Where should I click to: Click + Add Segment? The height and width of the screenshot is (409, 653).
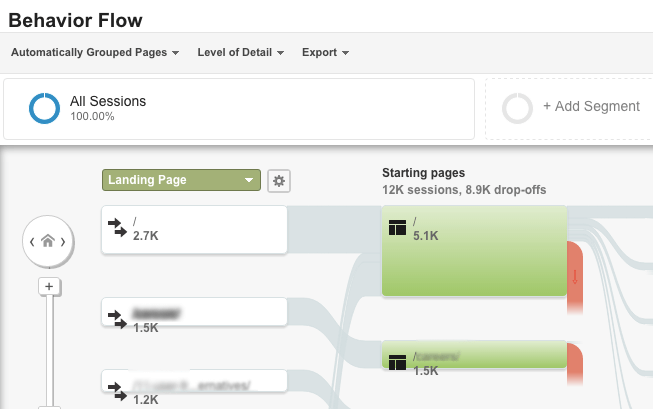(591, 106)
